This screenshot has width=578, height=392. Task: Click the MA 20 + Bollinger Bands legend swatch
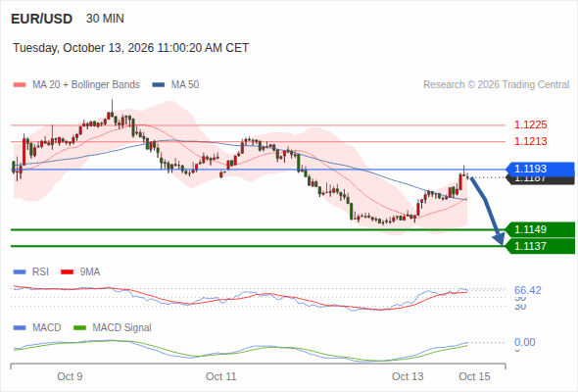20,85
